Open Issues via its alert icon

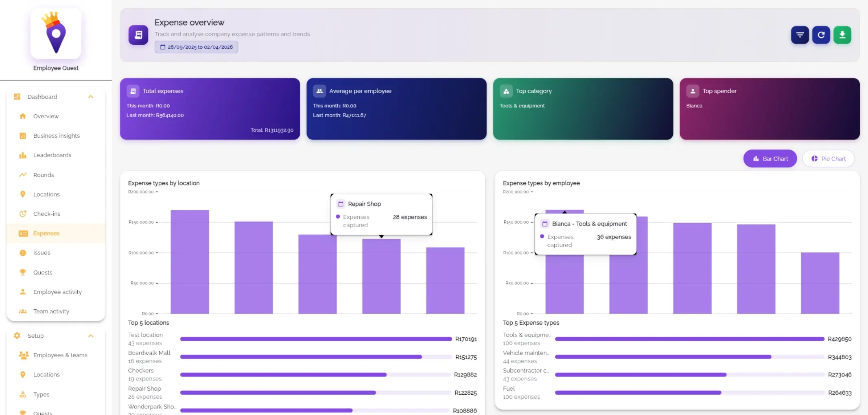(x=23, y=252)
